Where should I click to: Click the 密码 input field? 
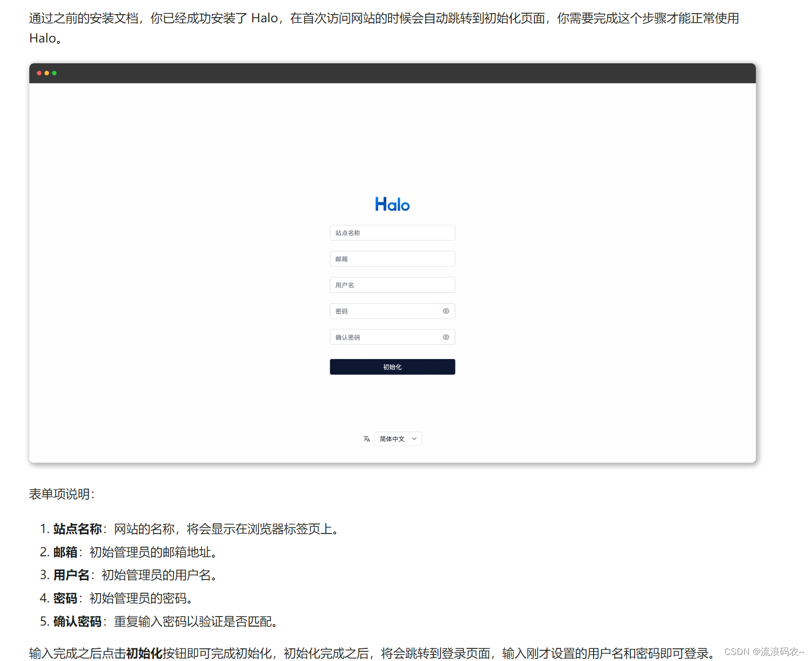[x=392, y=311]
